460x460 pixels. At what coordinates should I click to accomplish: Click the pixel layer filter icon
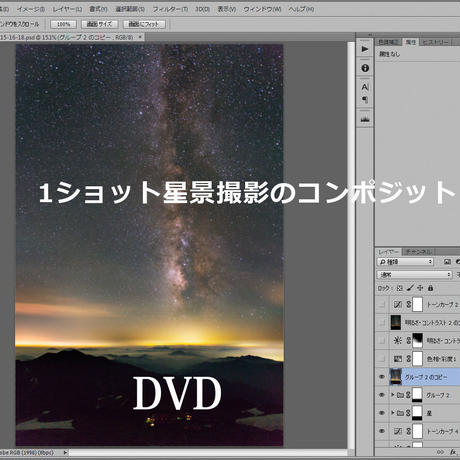[447, 262]
